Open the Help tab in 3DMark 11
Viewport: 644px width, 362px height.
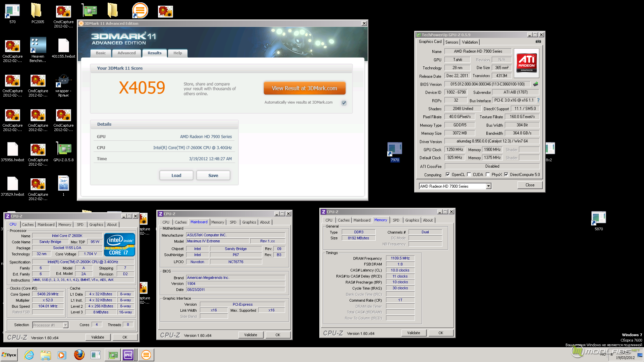pos(178,53)
